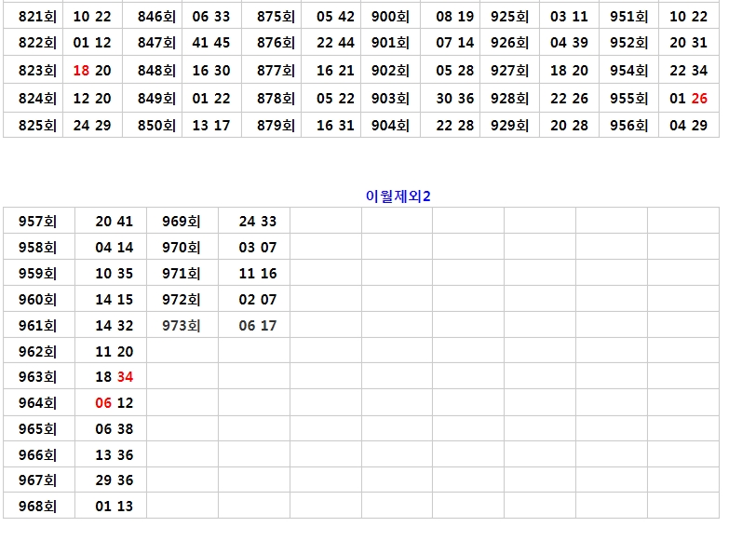Image resolution: width=756 pixels, height=541 pixels.
Task: Select the 973회 round cell
Action: pyautogui.click(x=181, y=325)
